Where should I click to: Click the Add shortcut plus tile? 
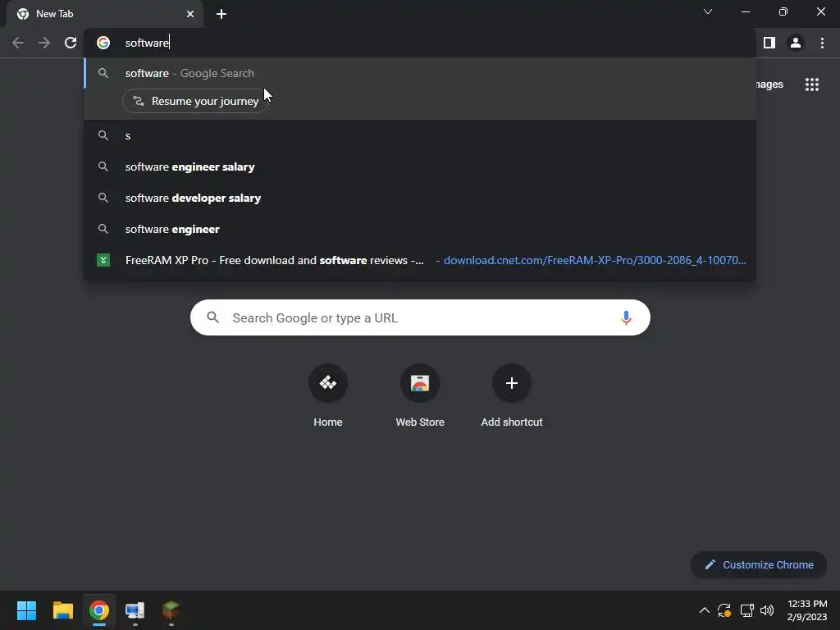click(x=512, y=395)
